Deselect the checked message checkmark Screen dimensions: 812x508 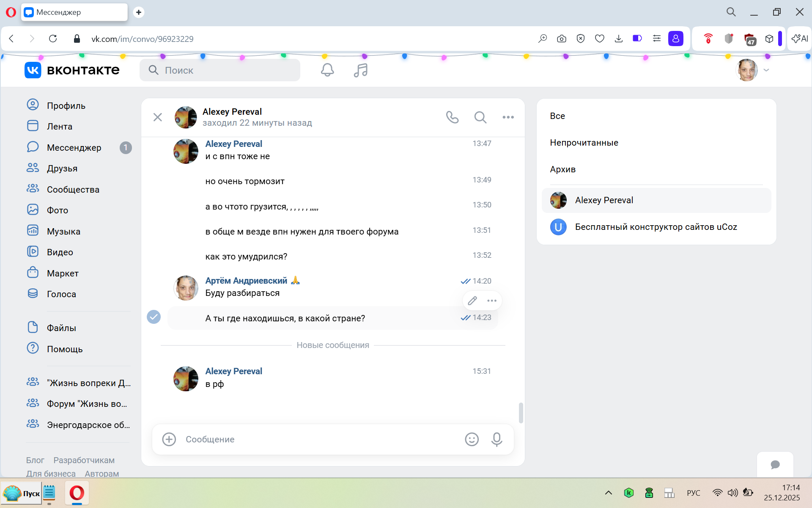coord(154,317)
